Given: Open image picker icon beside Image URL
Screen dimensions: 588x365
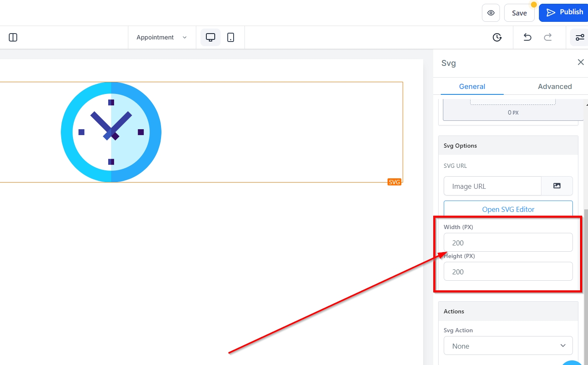Looking at the screenshot, I should point(557,186).
